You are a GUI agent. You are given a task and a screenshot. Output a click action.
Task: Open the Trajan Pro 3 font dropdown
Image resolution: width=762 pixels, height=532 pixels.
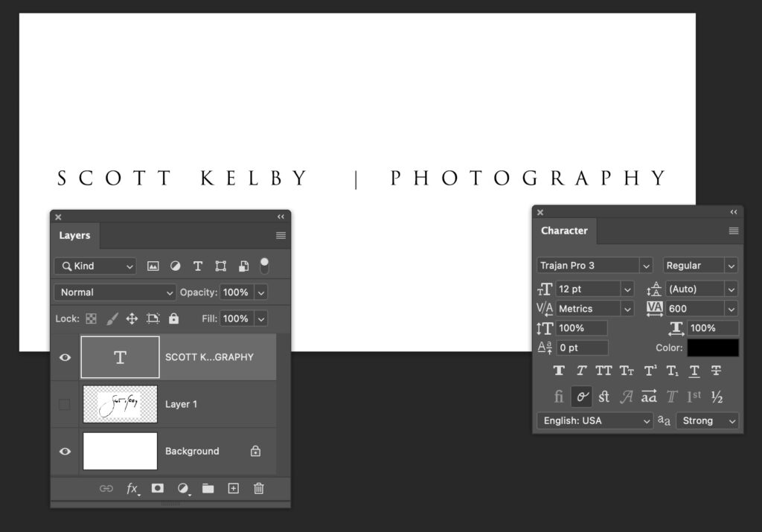pyautogui.click(x=645, y=266)
